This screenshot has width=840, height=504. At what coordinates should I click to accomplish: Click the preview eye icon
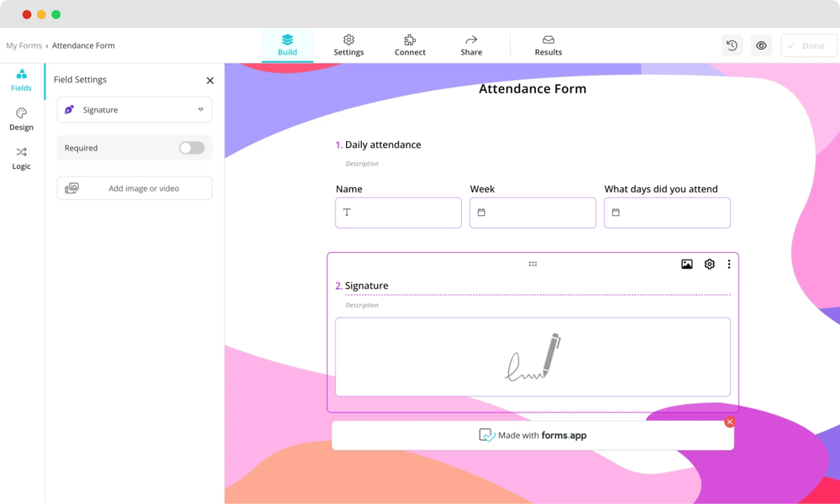pos(761,45)
